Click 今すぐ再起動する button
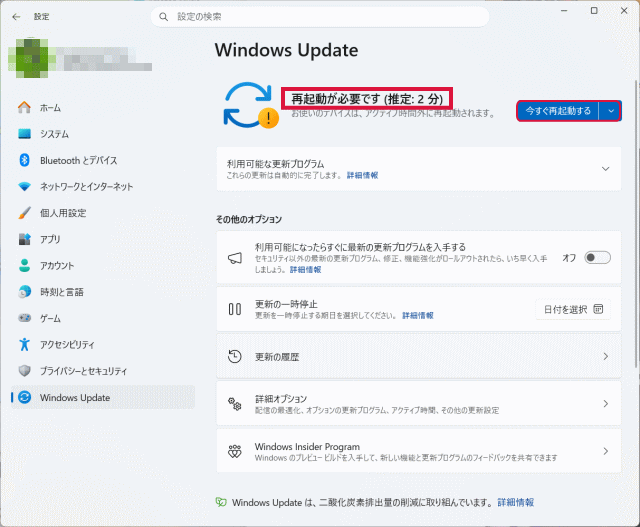Viewport: 640px width, 527px height. click(558, 111)
